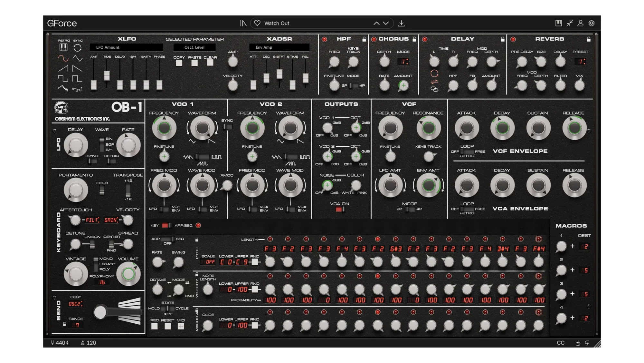This screenshot has width=644, height=363.
Task: Select the triangle XLFO waveform
Action: click(77, 58)
